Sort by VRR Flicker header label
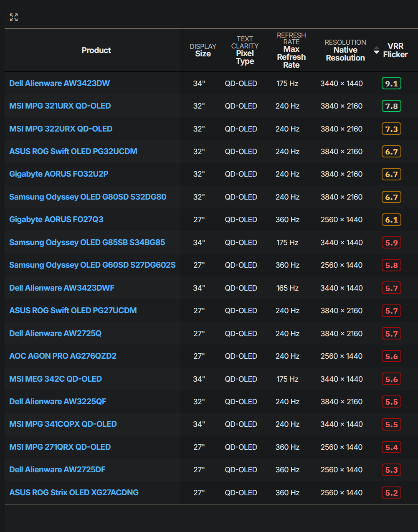418x532 pixels. coord(395,50)
